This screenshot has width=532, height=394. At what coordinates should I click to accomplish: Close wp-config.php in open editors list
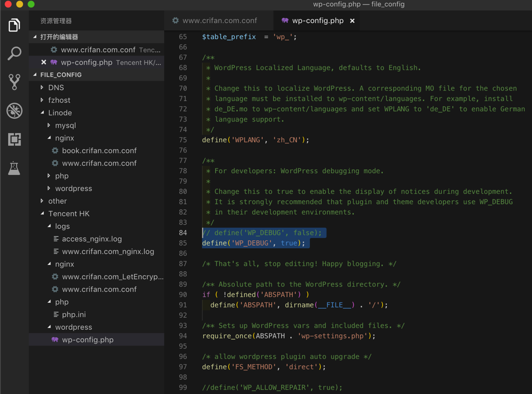coord(44,63)
